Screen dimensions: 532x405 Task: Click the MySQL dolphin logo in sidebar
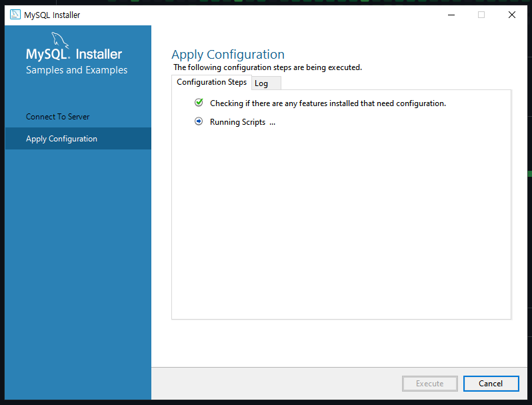[60, 41]
